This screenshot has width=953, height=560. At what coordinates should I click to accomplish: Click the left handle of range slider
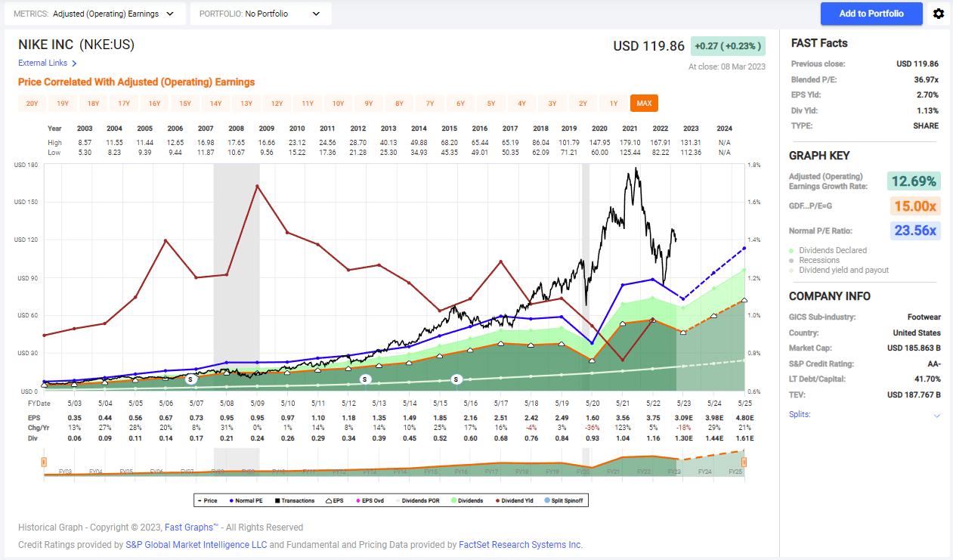point(44,462)
